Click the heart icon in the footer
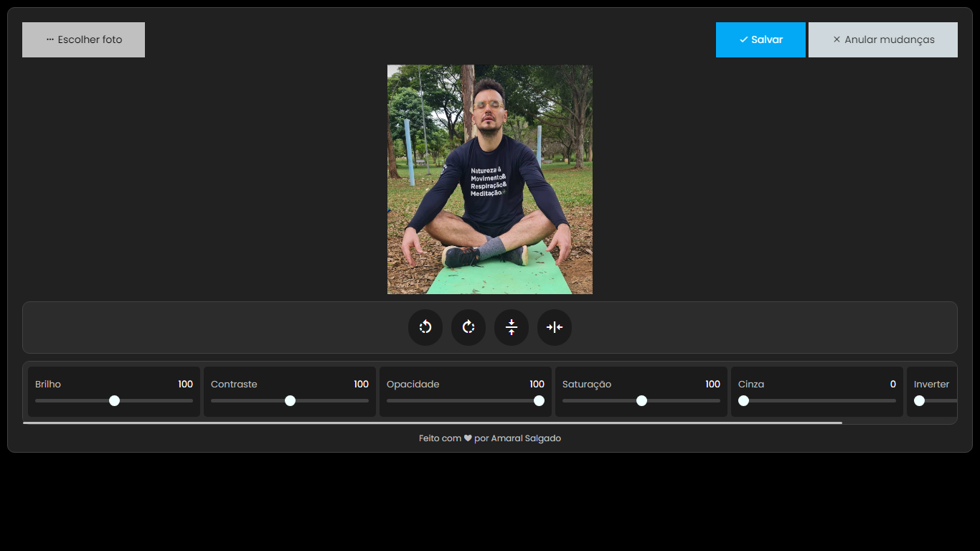Viewport: 980px width, 551px height. point(468,438)
